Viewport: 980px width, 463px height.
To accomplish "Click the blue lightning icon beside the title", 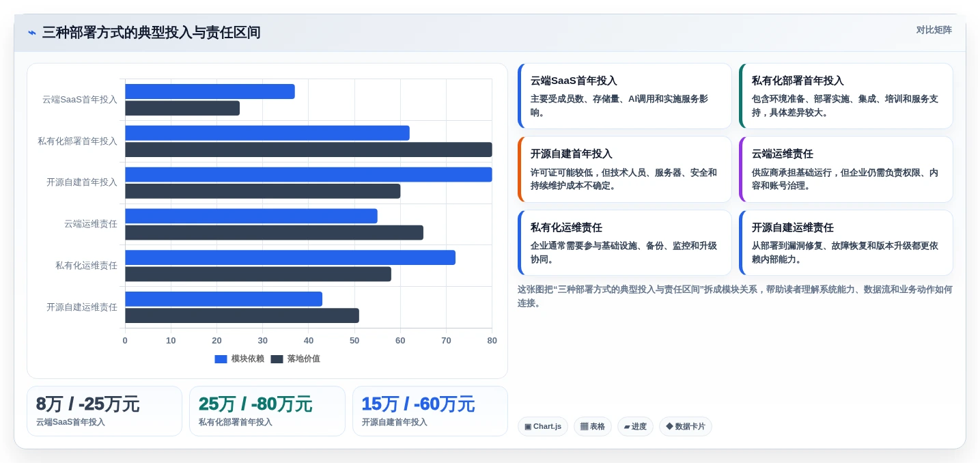I will click(32, 33).
